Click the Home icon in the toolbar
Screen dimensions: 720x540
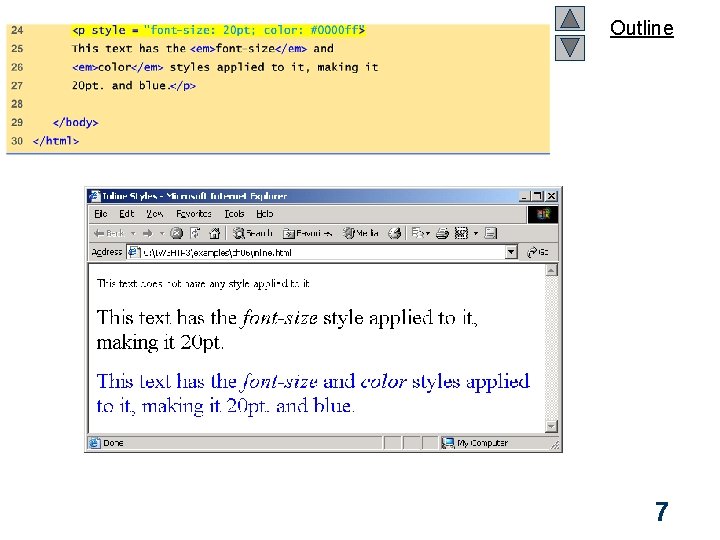tap(214, 233)
